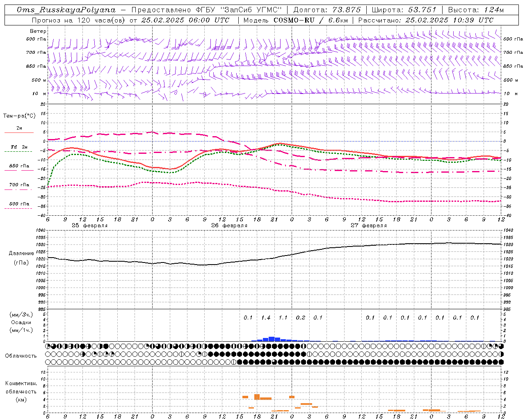The height and width of the screenshot is (420, 525).
Task: Click the station name Oms_RusskayaPolyana in header
Action: point(66,10)
